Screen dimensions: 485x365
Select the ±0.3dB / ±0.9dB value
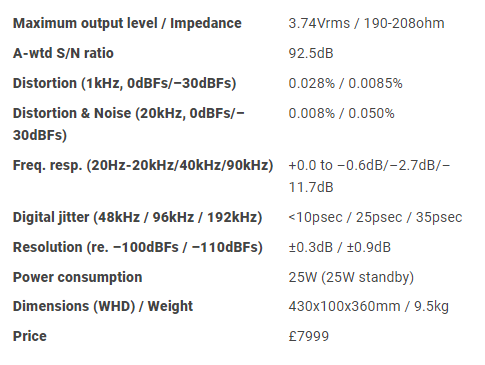339,247
